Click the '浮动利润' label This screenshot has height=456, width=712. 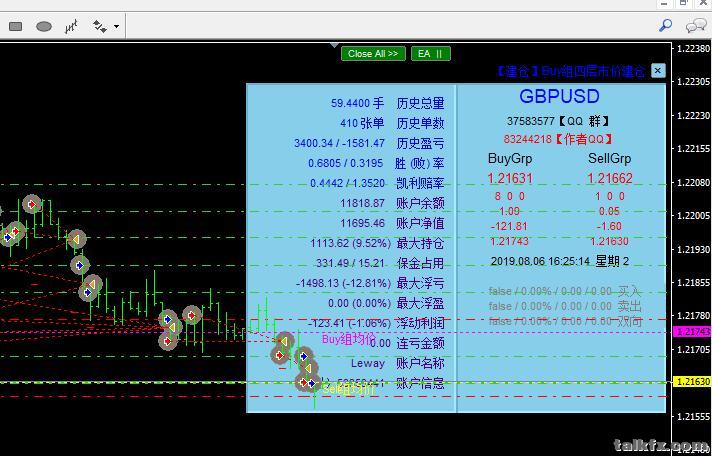(420, 323)
